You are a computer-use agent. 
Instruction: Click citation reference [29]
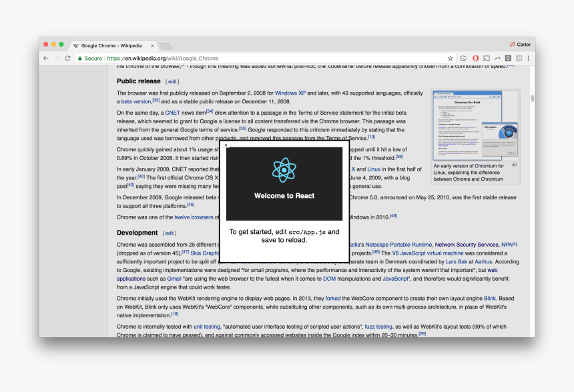click(422, 333)
